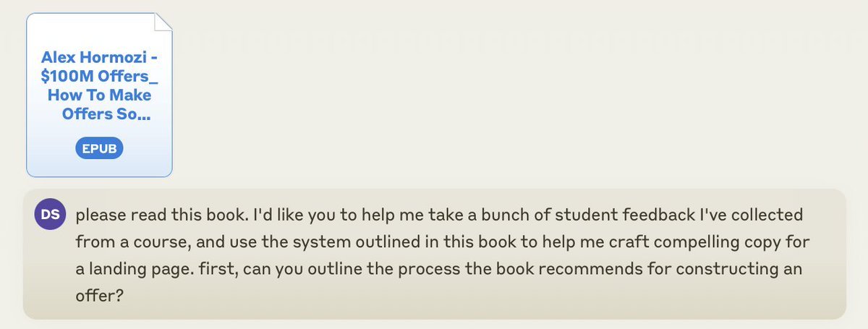
Task: Click "from a course" at second line start
Action: (116, 243)
